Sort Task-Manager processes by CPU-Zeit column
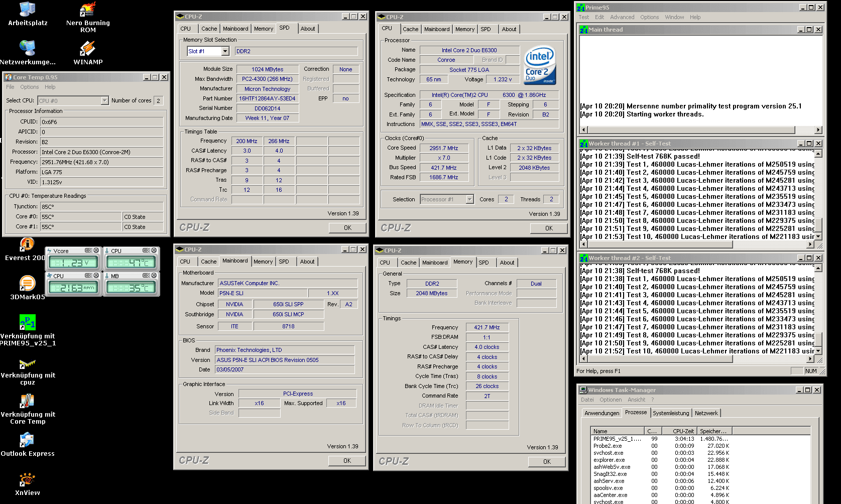The image size is (841, 504). 678,431
